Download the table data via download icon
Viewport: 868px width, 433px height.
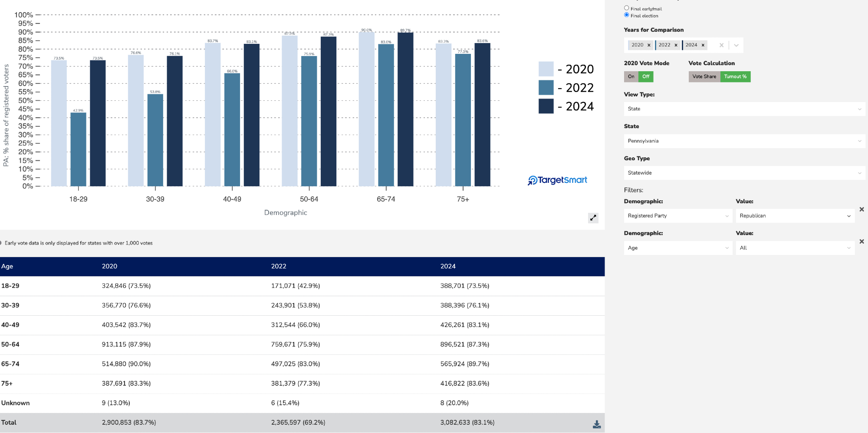pyautogui.click(x=597, y=424)
